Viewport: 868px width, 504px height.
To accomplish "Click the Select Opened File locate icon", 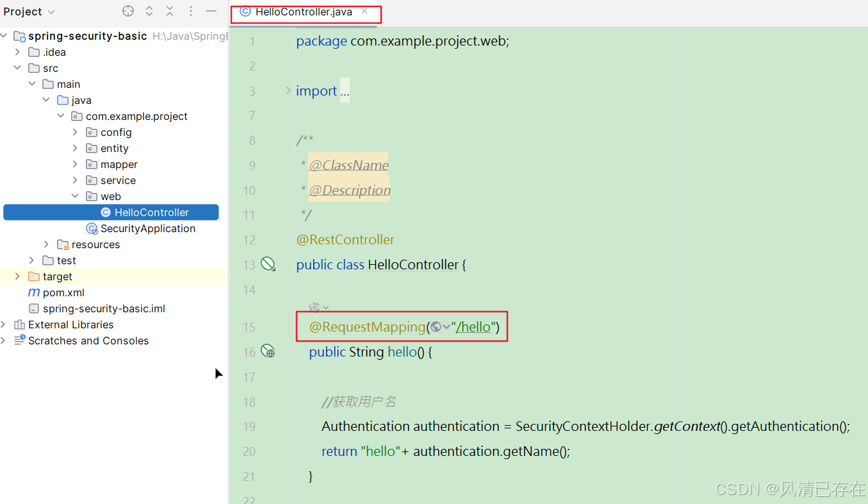I will pos(128,11).
